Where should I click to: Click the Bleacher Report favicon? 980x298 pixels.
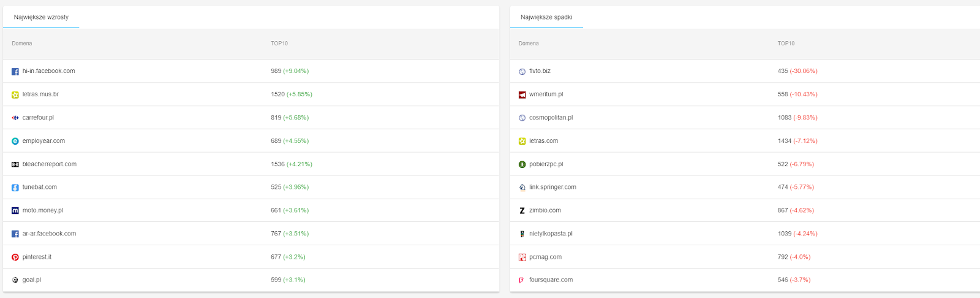pyautogui.click(x=15, y=164)
